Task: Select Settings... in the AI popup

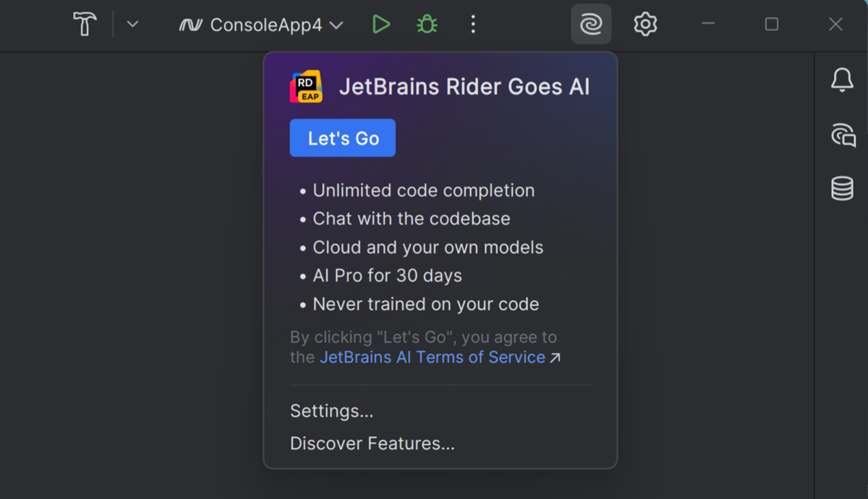Action: click(x=331, y=411)
